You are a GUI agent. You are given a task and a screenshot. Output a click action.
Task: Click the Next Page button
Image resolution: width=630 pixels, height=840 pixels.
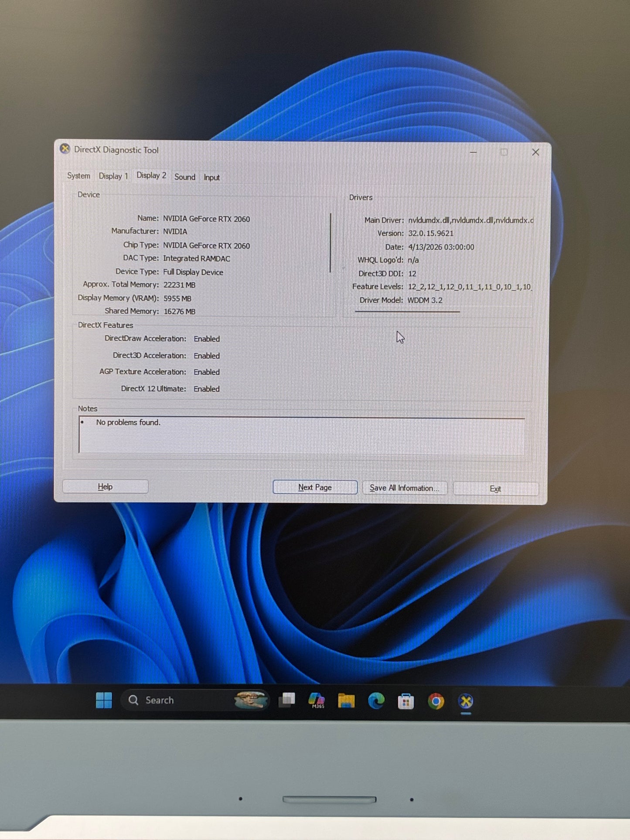tap(315, 487)
